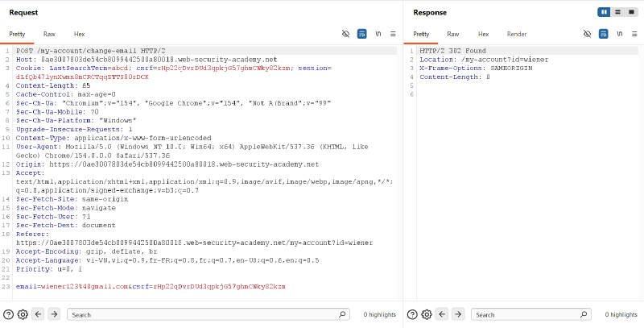This screenshot has height=328, width=644.
Task: Click '0 highlights' label under Request
Action: (379, 315)
